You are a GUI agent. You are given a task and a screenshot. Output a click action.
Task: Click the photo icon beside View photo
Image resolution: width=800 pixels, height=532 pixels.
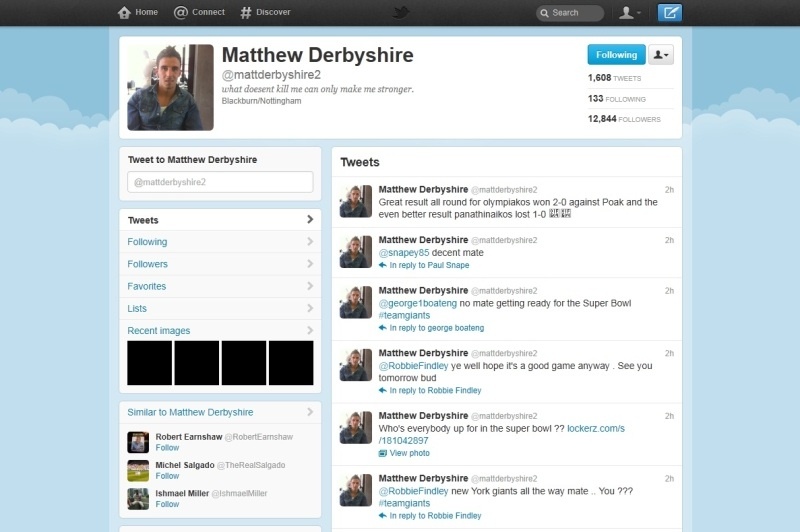[383, 453]
